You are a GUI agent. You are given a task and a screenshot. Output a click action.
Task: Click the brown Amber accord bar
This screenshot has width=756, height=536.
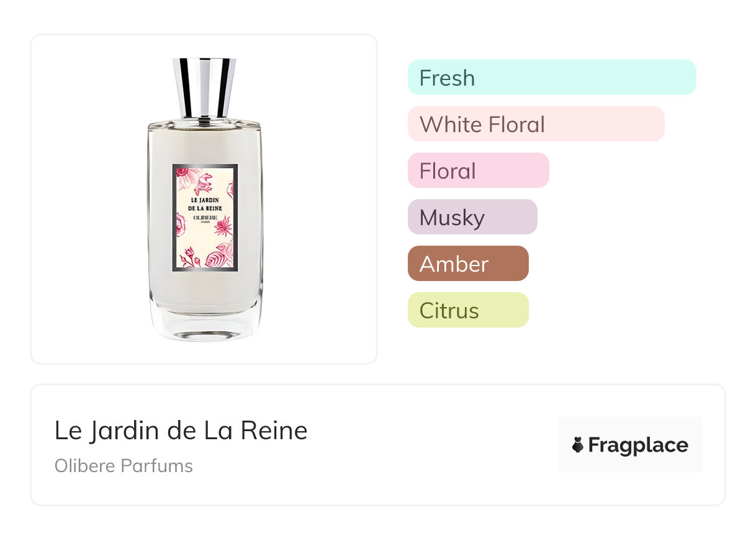click(468, 264)
